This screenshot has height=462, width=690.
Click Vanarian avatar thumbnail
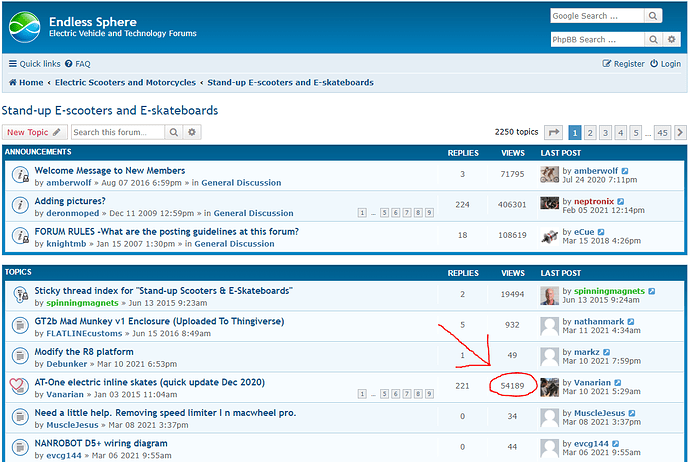click(x=549, y=387)
